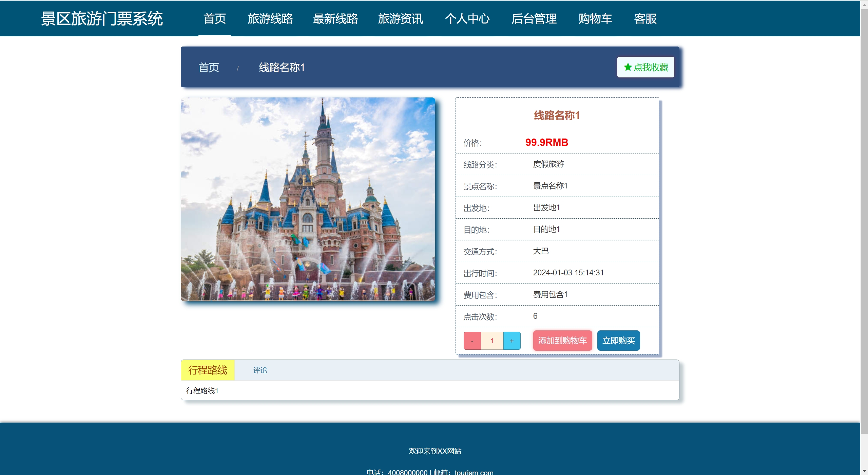This screenshot has height=475, width=868.
Task: Open 后台管理 admin management link
Action: (534, 19)
